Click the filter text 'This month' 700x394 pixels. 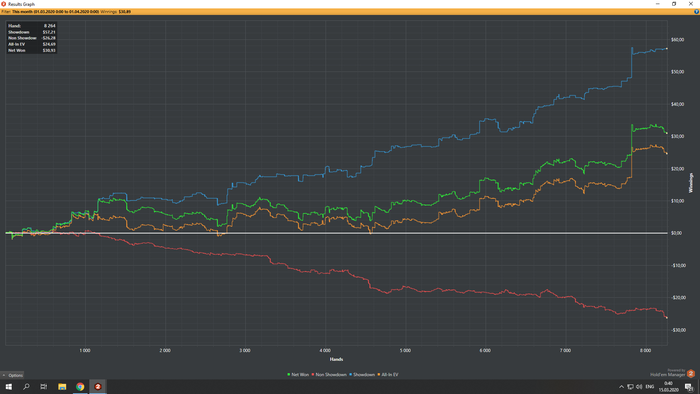[22, 12]
